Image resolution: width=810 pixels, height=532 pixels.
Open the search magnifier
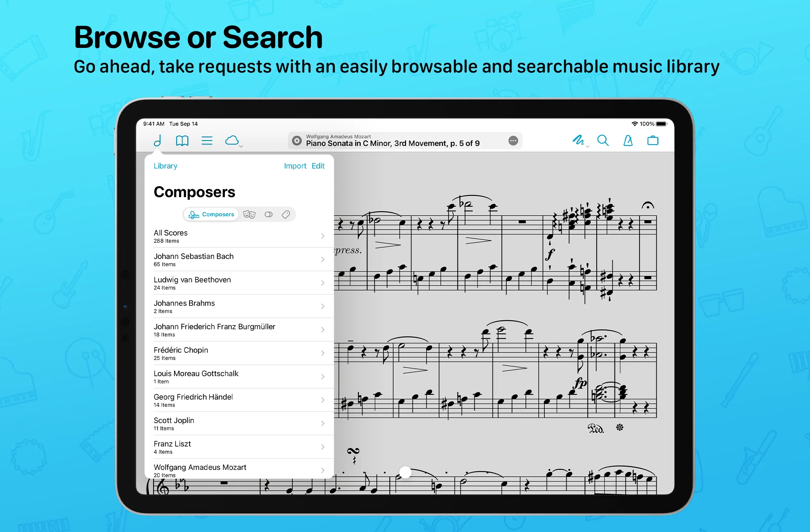pyautogui.click(x=603, y=140)
